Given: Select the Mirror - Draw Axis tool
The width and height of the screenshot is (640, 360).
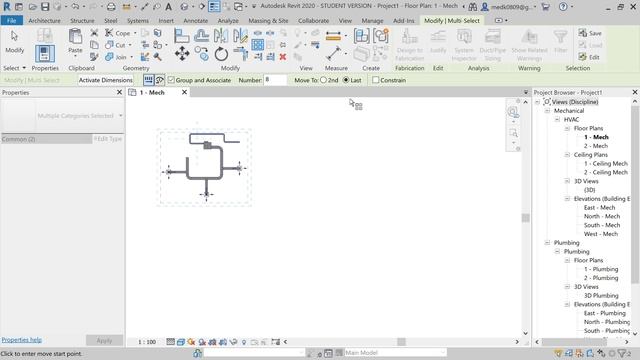Looking at the screenshot, I should [x=240, y=36].
